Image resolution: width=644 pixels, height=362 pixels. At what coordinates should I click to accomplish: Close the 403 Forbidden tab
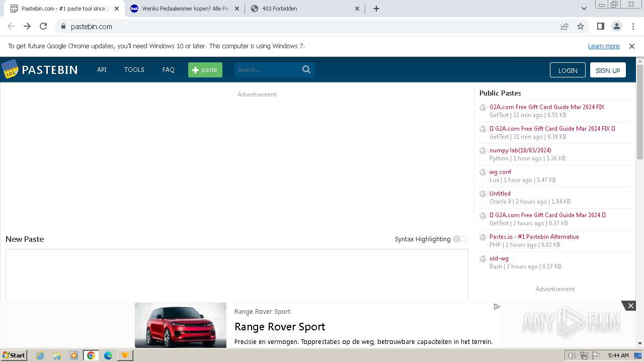pyautogui.click(x=357, y=9)
